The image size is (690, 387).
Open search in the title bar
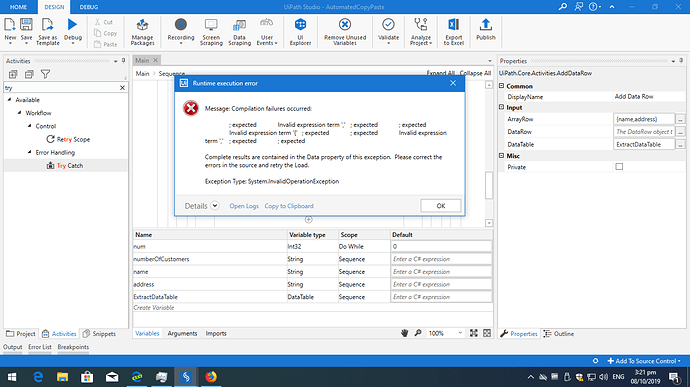pos(562,7)
